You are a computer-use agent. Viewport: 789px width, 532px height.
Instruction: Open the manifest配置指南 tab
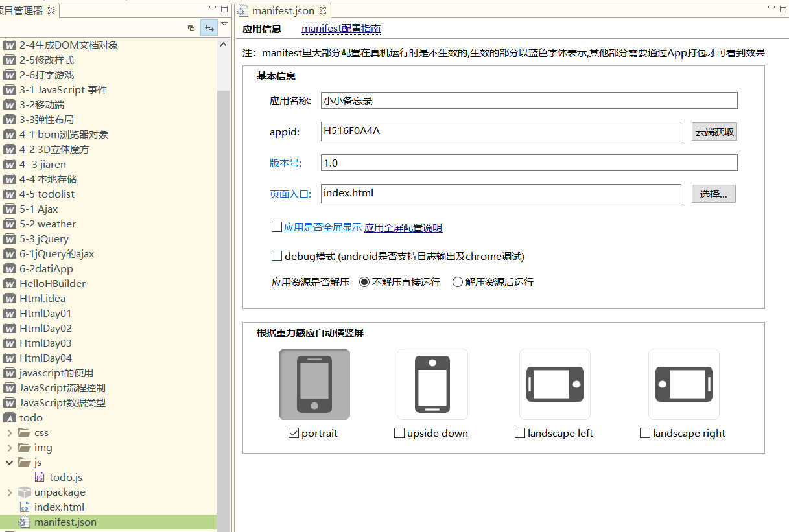pos(340,28)
